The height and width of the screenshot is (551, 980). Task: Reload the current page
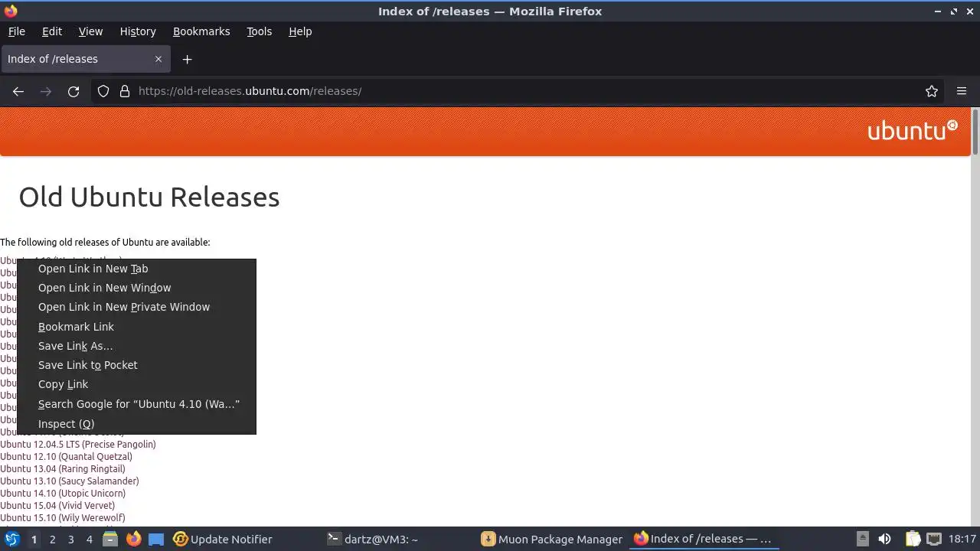(73, 91)
